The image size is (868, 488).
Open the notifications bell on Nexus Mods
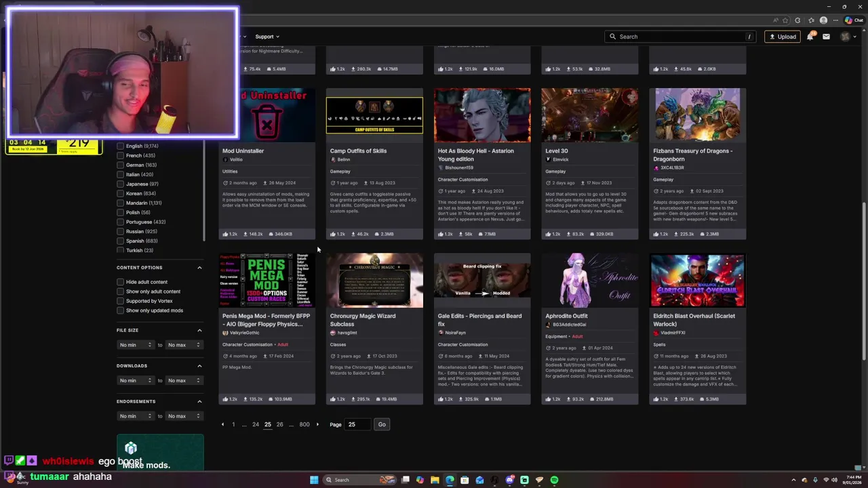[x=810, y=37]
